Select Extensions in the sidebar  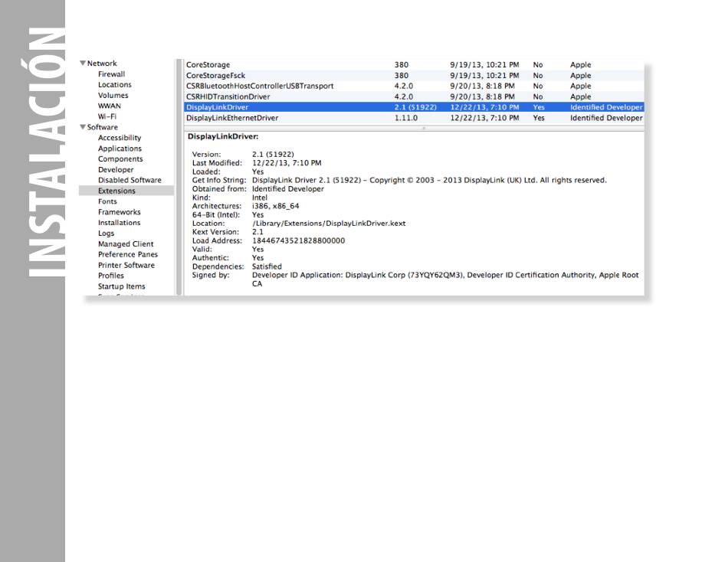(116, 191)
